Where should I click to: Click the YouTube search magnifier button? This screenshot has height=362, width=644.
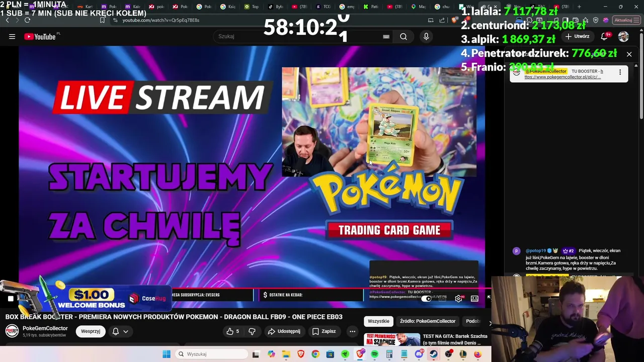tap(404, 36)
